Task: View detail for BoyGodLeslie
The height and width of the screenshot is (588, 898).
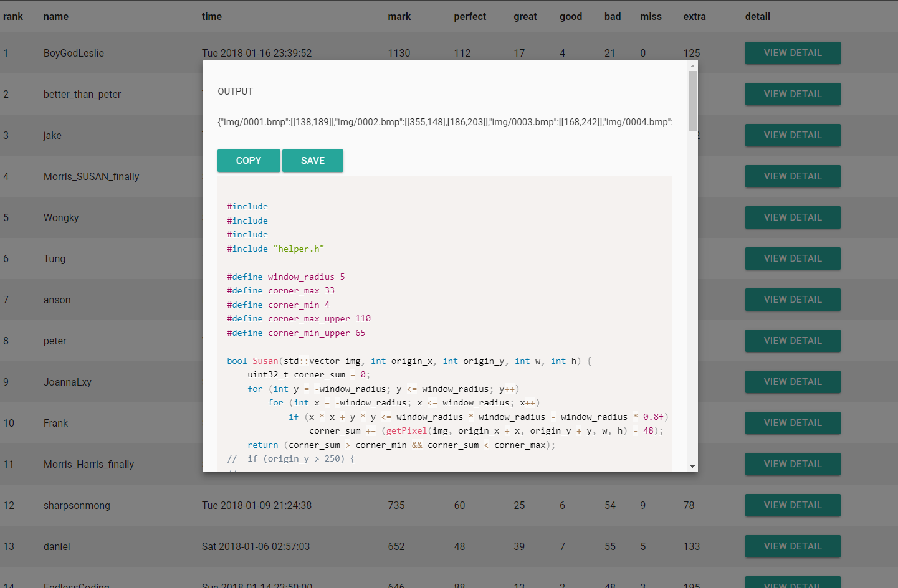Action: pos(792,53)
